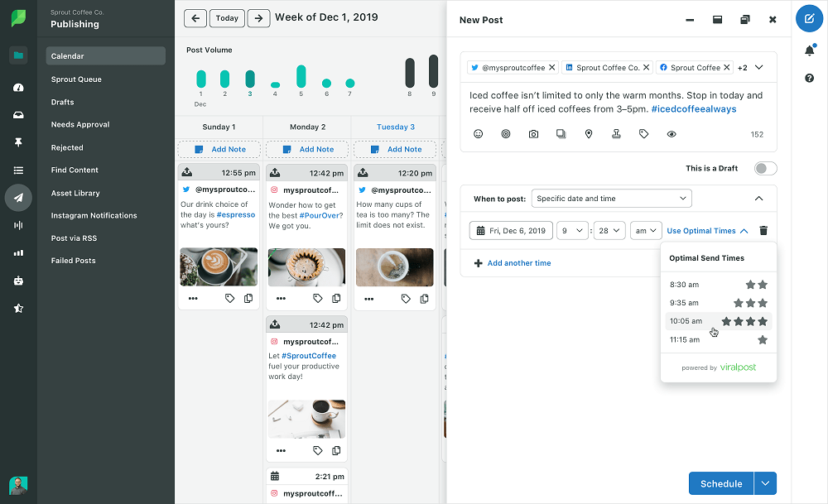Add a tag using the composer tag icon
The height and width of the screenshot is (504, 828).
(643, 134)
